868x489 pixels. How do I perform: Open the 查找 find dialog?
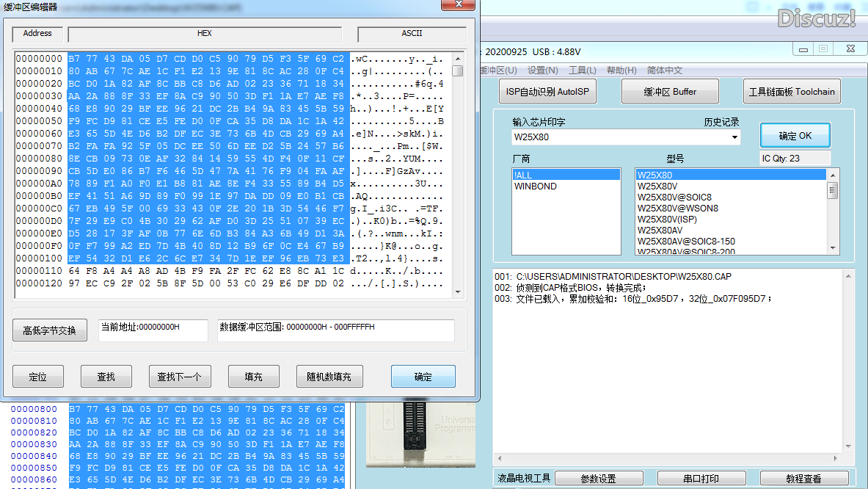106,376
